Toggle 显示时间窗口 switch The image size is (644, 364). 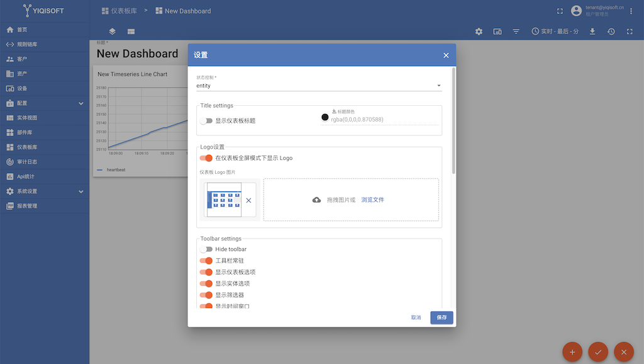coord(206,306)
